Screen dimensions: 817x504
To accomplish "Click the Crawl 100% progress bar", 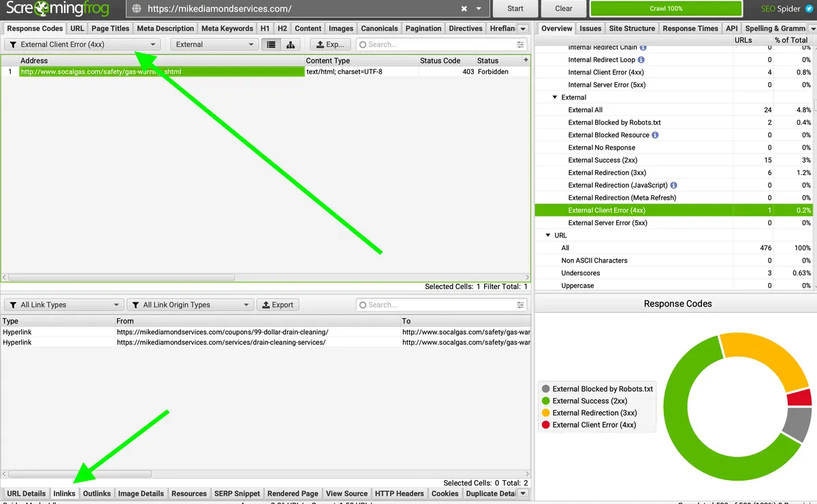I will [x=665, y=9].
